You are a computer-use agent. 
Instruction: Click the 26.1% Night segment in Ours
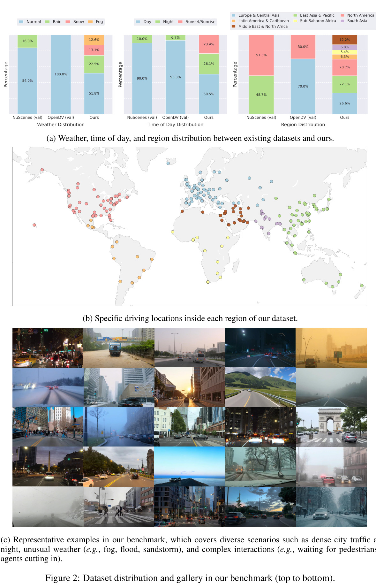[209, 64]
